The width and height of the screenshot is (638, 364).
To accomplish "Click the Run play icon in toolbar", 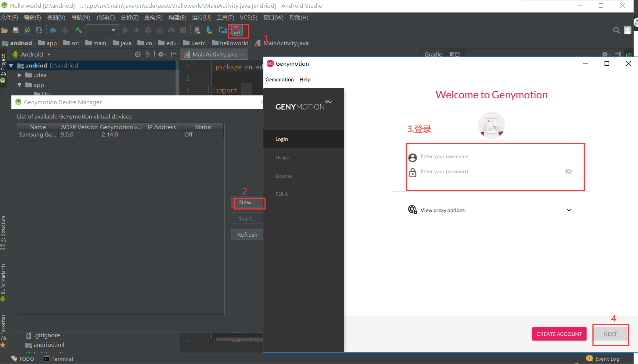I will [x=126, y=30].
